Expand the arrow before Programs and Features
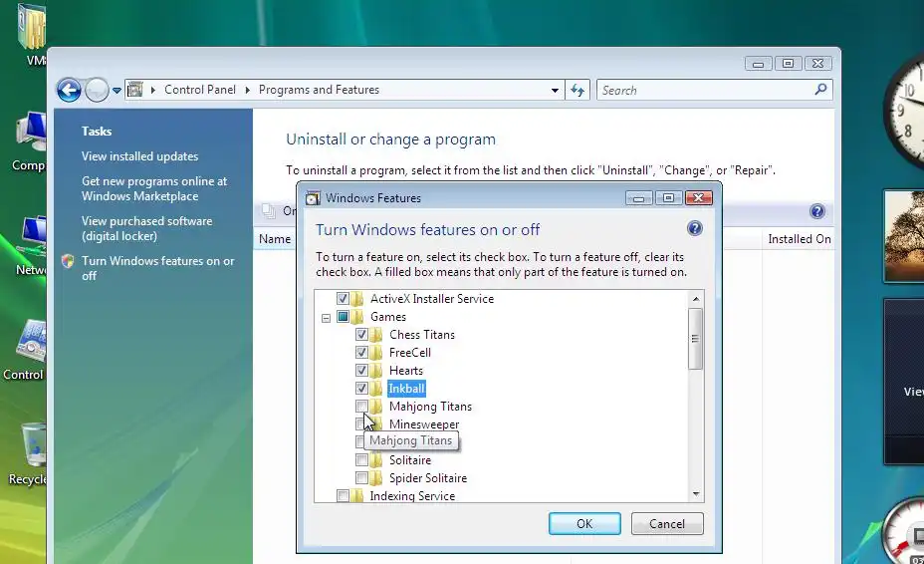The image size is (924, 564). [248, 90]
